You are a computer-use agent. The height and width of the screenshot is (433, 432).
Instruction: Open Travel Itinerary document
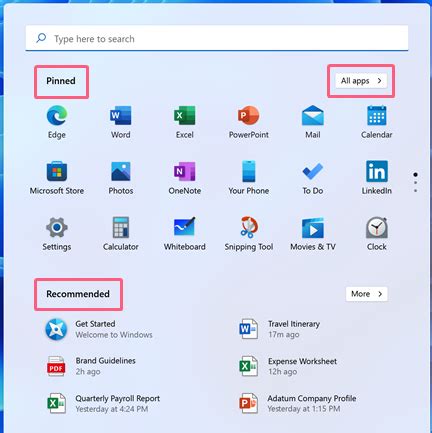[x=279, y=329]
